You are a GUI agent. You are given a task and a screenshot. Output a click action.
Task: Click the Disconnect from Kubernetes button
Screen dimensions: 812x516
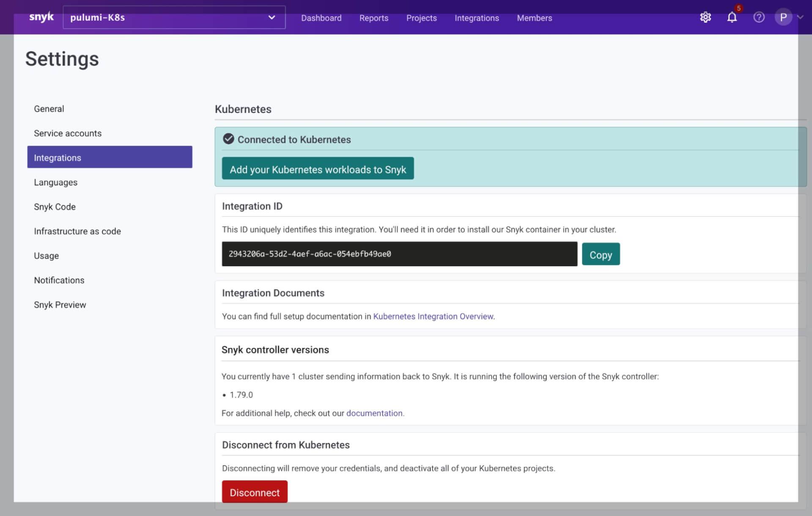[x=255, y=492]
